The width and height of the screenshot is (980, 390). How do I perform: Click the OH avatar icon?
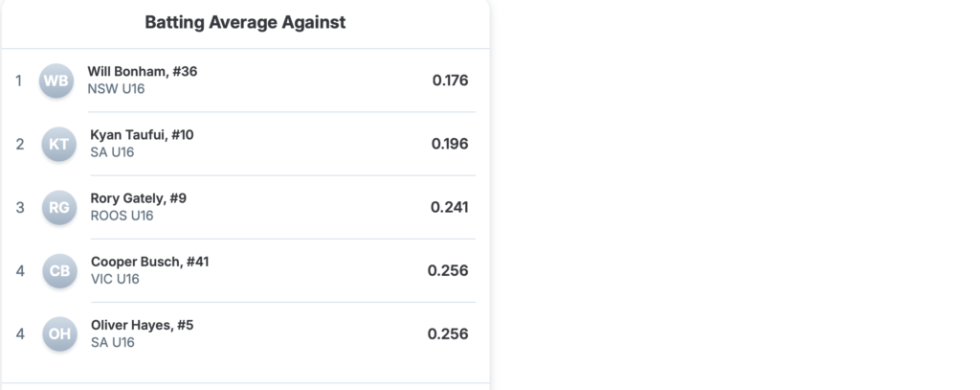[59, 334]
